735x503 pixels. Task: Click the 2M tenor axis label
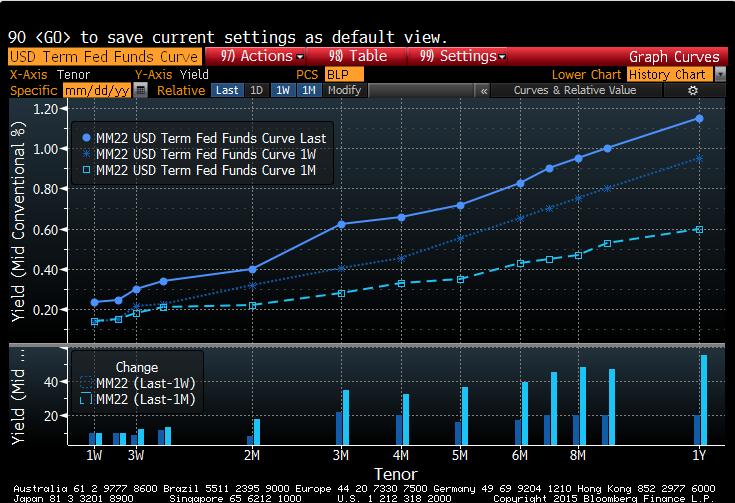252,455
